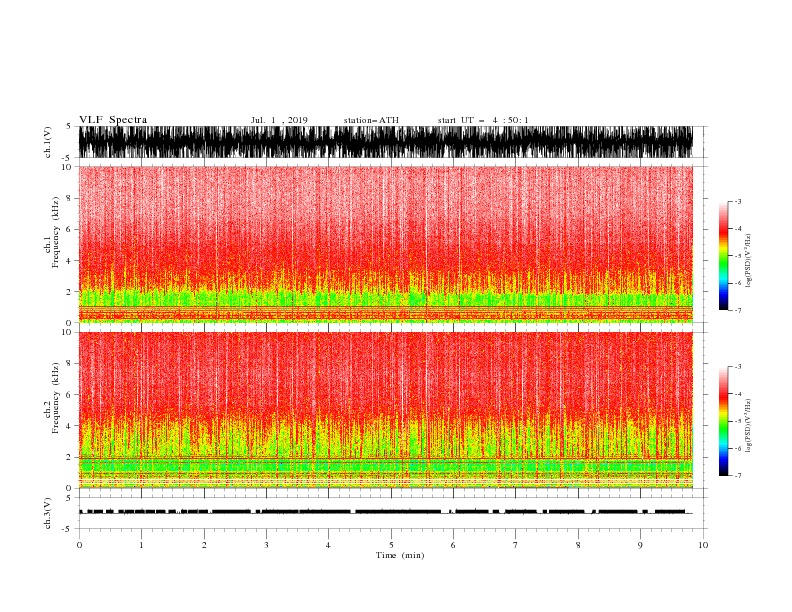792x612 pixels.
Task: Click the 'Time (min)' axis label
Action: tap(400, 555)
